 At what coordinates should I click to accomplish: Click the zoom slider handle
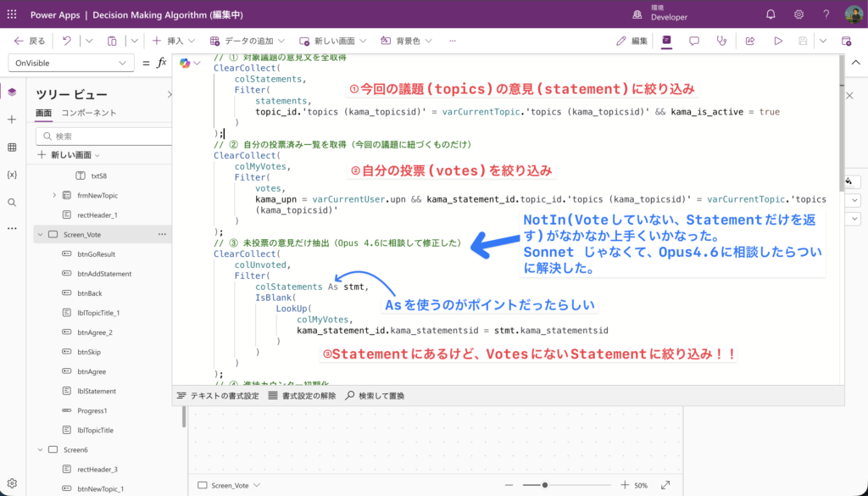point(545,485)
